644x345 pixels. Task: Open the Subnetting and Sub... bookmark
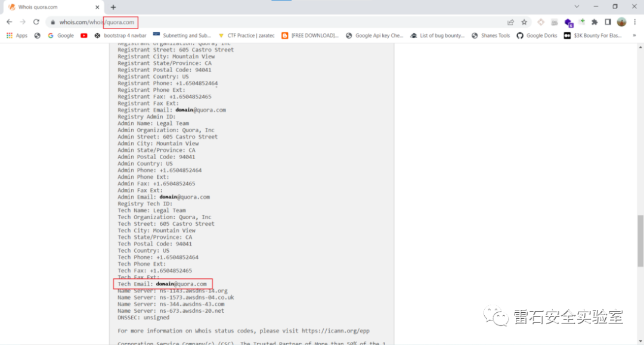(x=182, y=36)
